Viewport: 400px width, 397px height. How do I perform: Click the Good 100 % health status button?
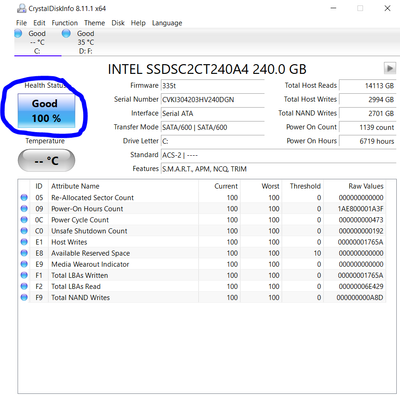(46, 111)
